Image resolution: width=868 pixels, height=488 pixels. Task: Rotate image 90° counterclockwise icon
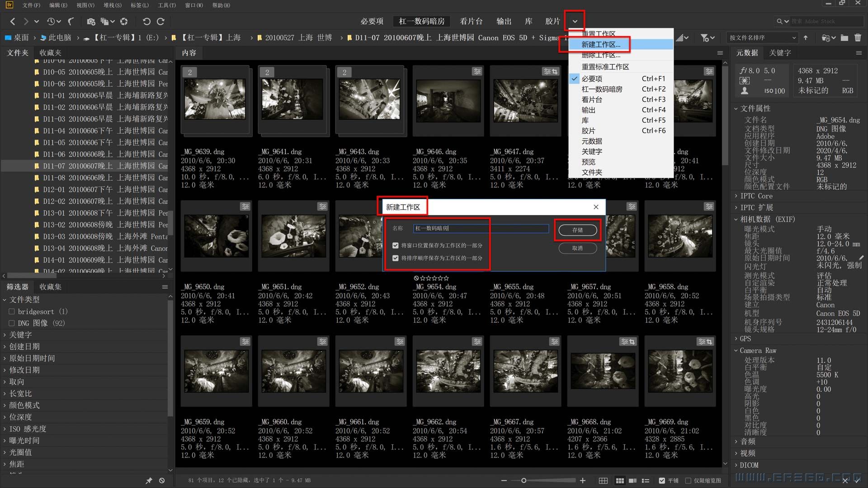(x=146, y=21)
